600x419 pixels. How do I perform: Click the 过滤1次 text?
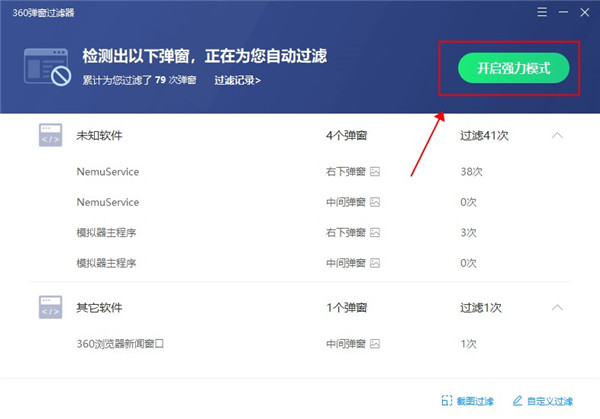[x=481, y=308]
